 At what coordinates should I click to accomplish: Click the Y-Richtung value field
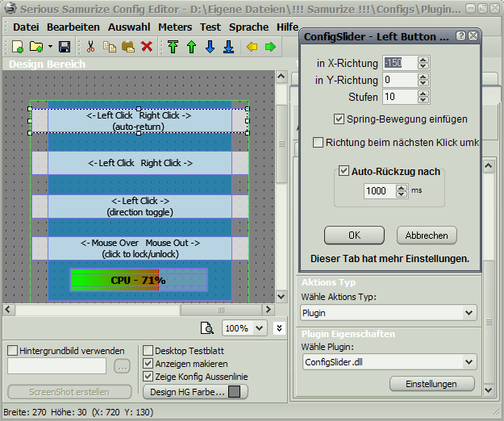(x=400, y=80)
